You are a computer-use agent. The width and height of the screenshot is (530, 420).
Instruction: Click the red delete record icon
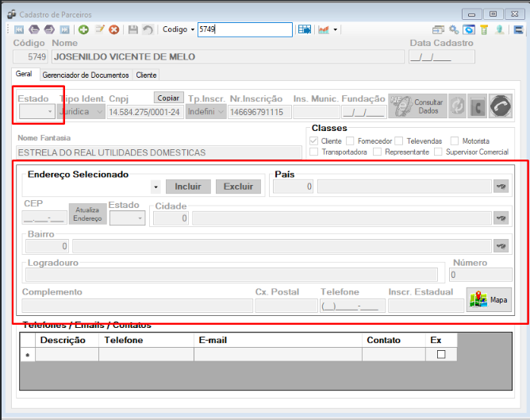pos(114,29)
